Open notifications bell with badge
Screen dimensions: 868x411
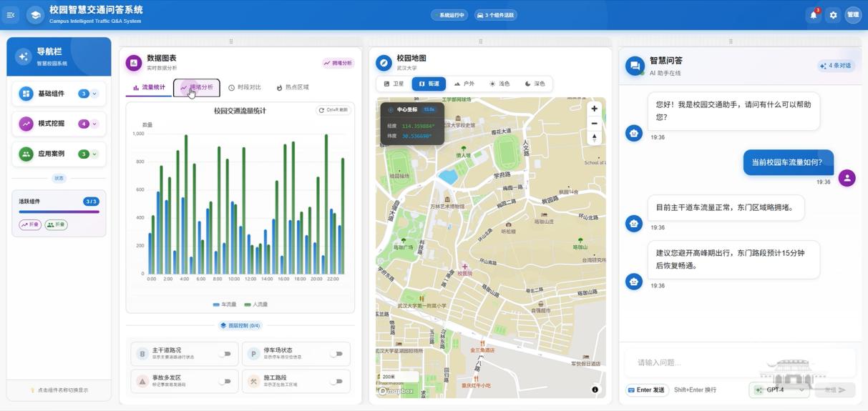click(x=814, y=14)
